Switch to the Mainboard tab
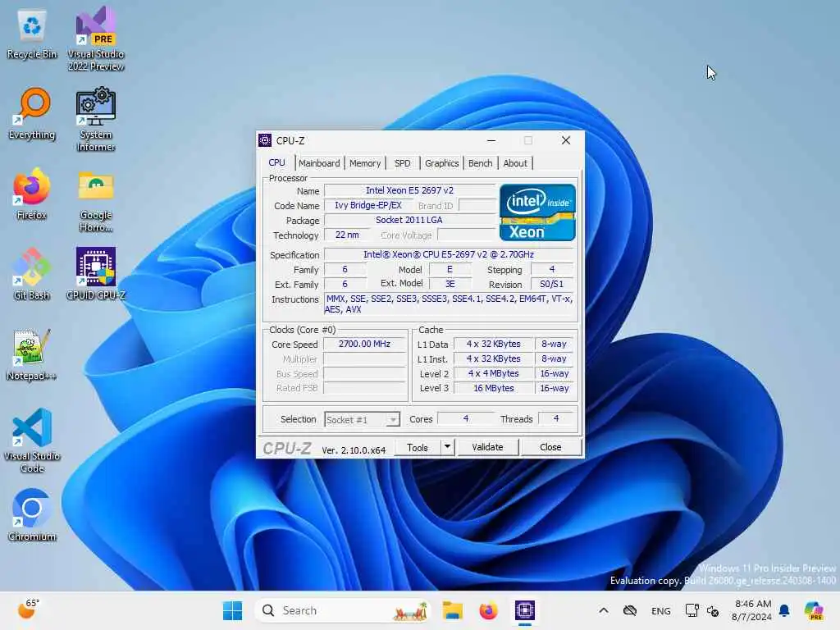This screenshot has height=630, width=840. click(x=319, y=163)
